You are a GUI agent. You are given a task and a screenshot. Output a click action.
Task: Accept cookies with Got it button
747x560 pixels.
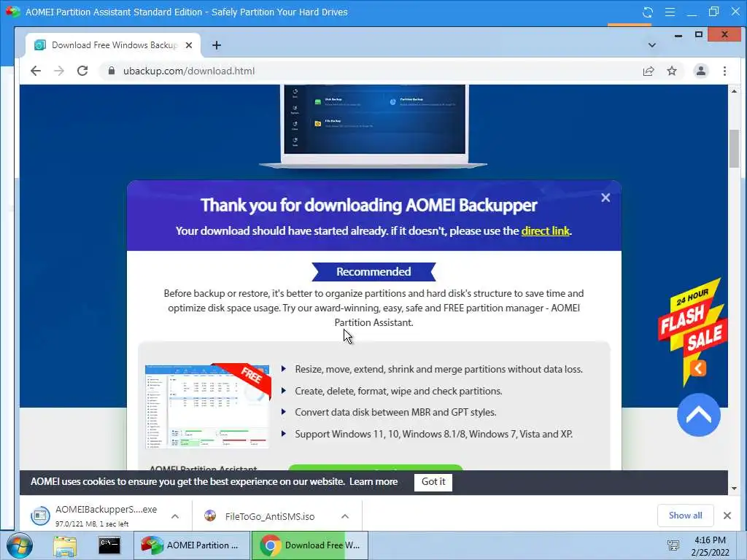point(433,482)
